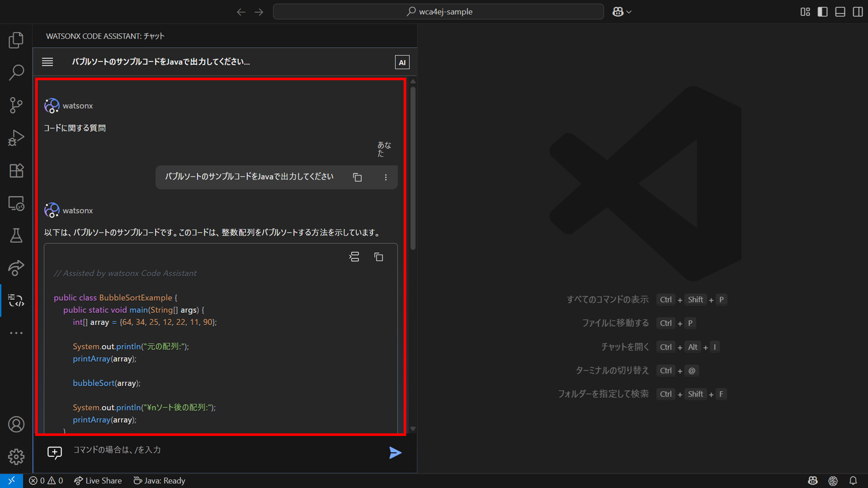The image size is (868, 488).
Task: Click the chat panel vertical scrollbar
Action: (x=413, y=169)
